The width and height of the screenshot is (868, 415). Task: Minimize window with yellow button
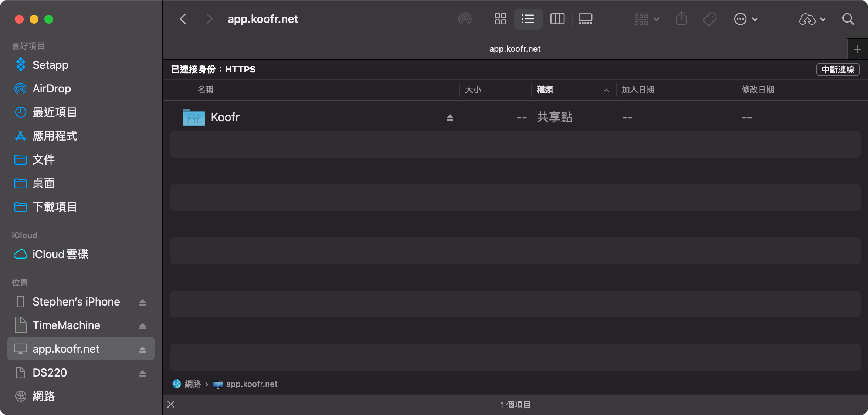(34, 19)
